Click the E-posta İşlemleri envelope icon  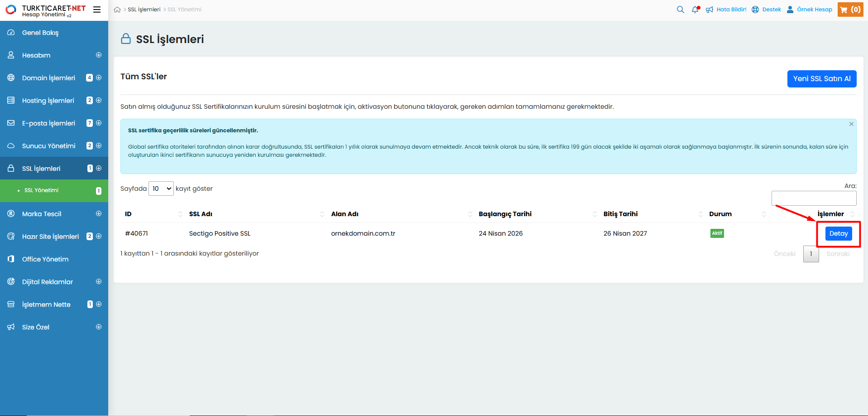[x=11, y=123]
